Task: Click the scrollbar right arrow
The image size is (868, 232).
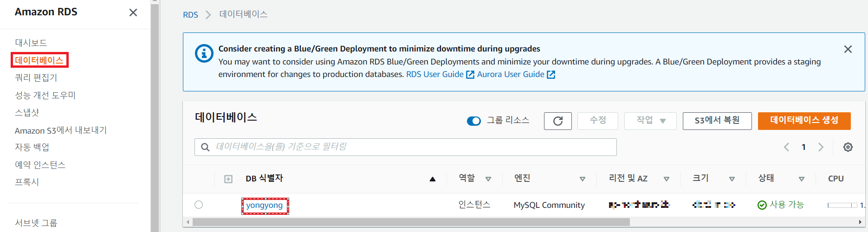Action: pyautogui.click(x=860, y=222)
